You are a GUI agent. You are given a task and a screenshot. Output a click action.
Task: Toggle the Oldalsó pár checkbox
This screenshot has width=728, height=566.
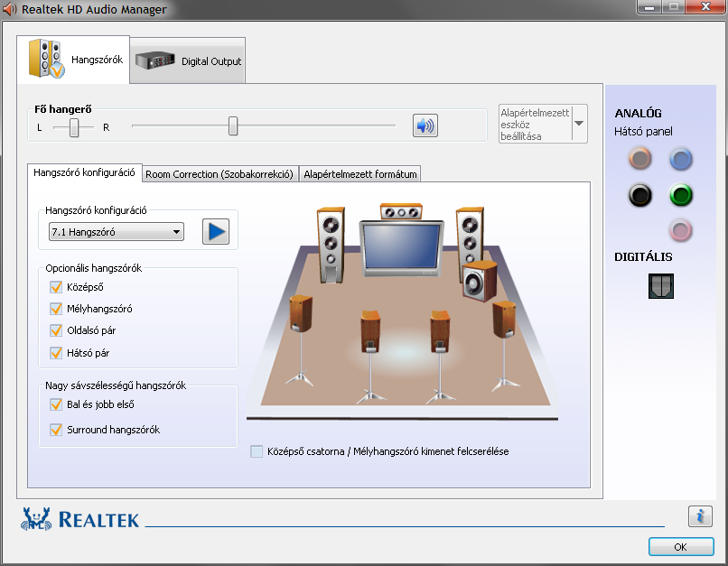56,330
